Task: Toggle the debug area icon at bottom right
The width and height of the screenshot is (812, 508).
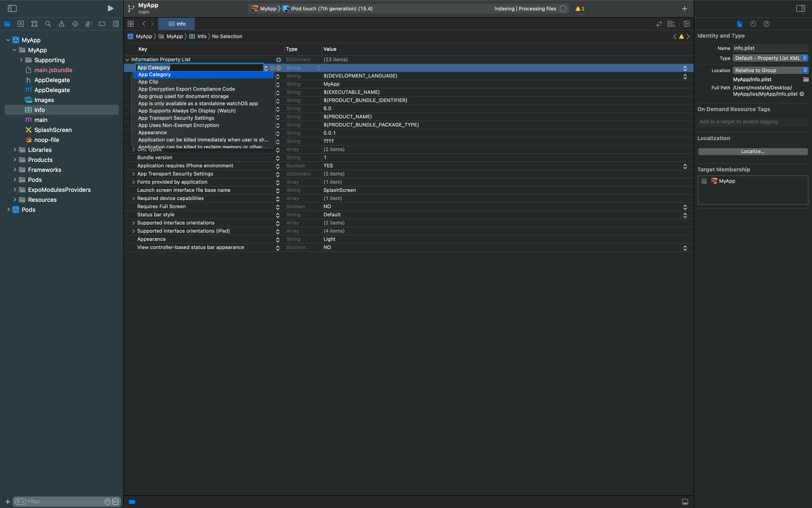Action: point(685,502)
